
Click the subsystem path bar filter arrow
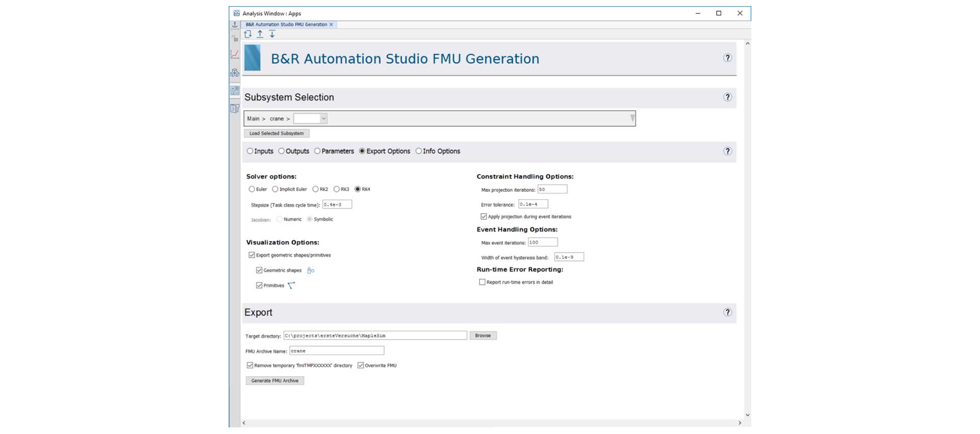pos(632,118)
